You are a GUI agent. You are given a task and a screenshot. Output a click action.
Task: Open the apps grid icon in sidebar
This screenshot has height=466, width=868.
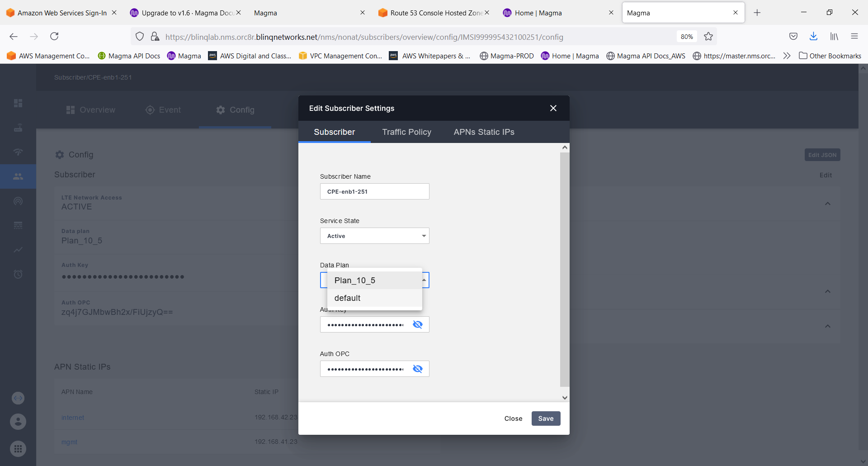click(18, 449)
